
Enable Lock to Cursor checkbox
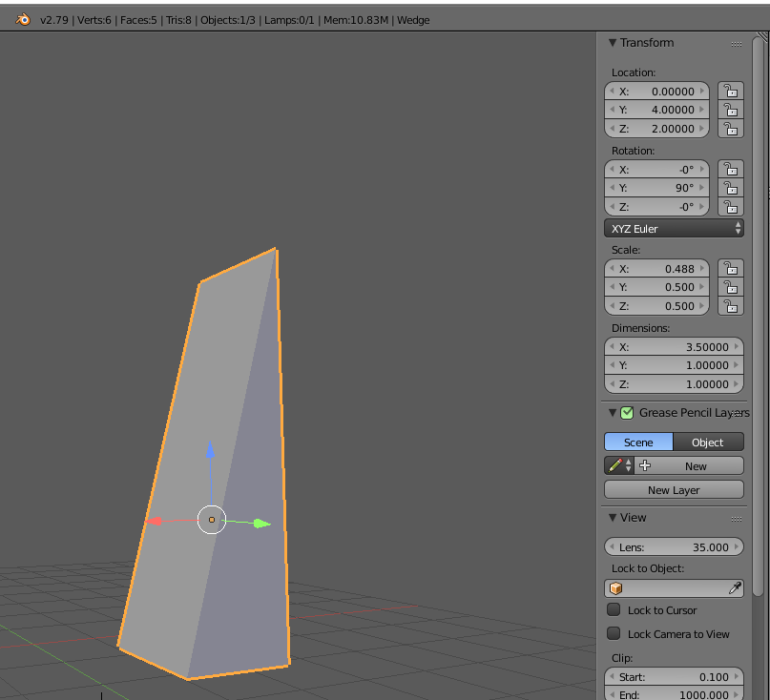(x=614, y=609)
